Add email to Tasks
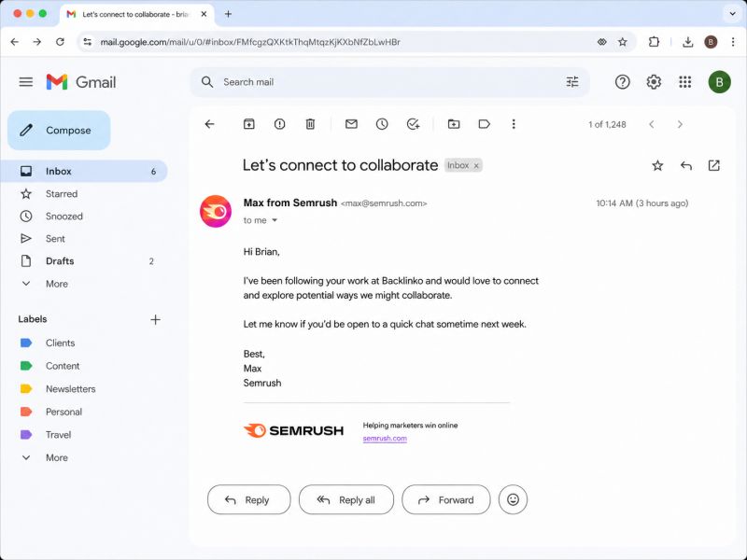747x560 pixels. tap(413, 124)
